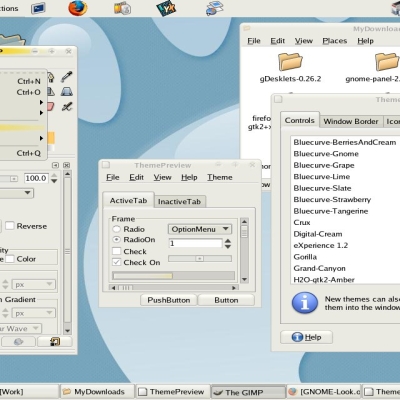Open the gnome-panel folder in MyDownloads
The width and height of the screenshot is (400, 400).
click(387, 68)
